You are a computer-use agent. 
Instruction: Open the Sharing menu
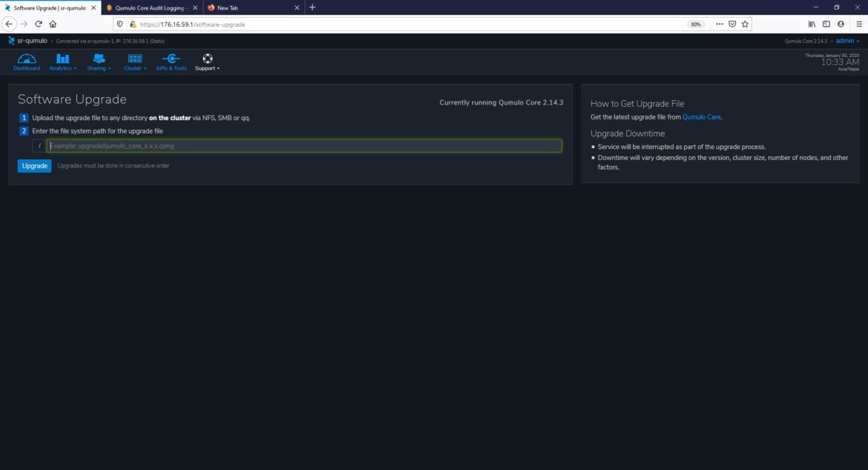pyautogui.click(x=99, y=62)
